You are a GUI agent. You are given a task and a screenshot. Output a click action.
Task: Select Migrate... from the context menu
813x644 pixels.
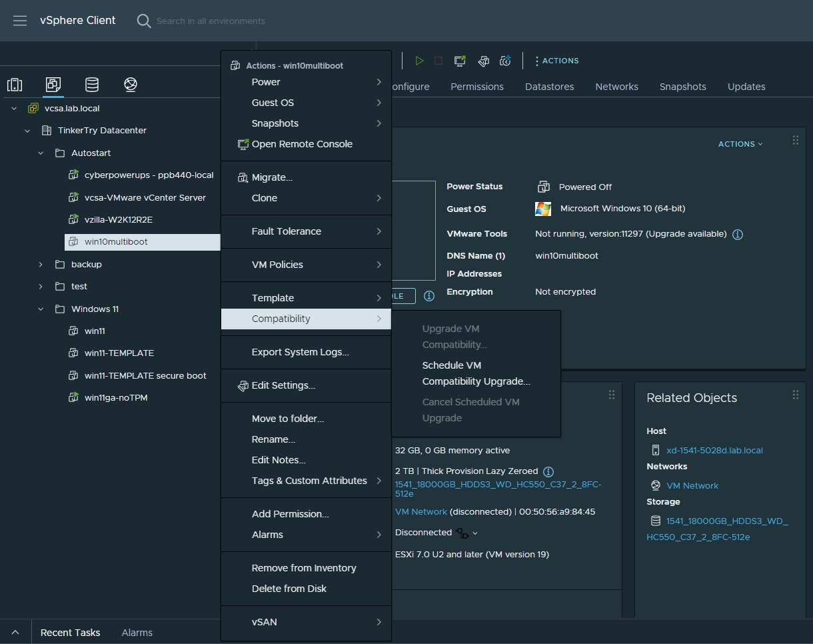[306, 177]
